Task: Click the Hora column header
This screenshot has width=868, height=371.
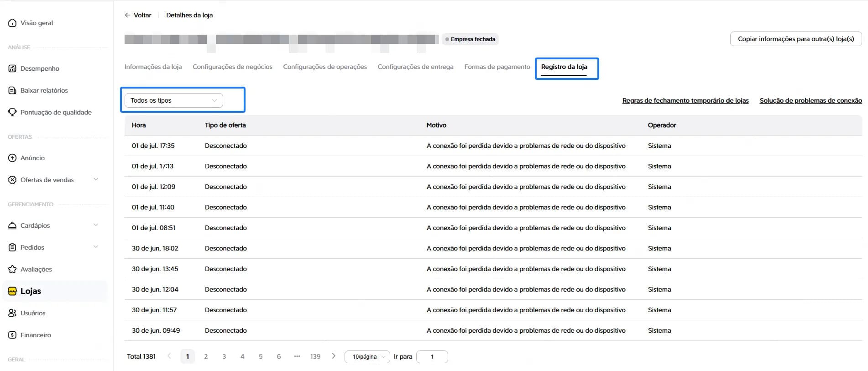Action: pyautogui.click(x=139, y=125)
